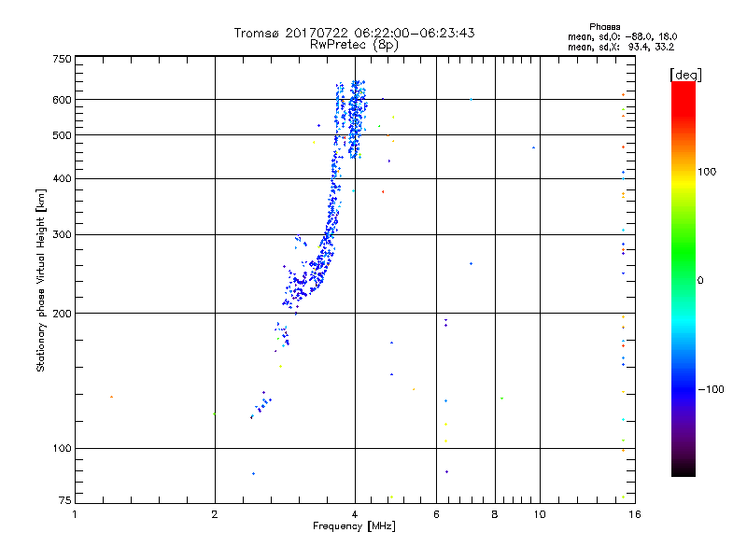Click the 'mean, sd,O: -88.0, 18.0' line
747x560 pixels.
coord(622,36)
